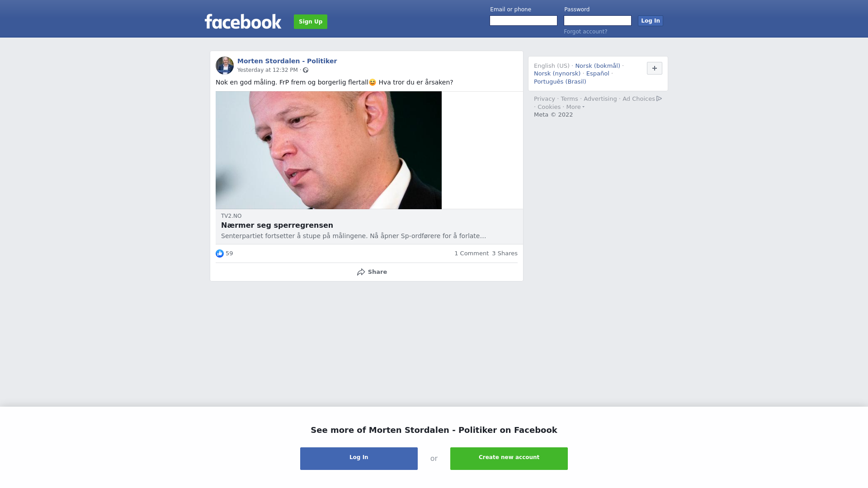
Task: Click the blue like reaction icon
Action: [220, 253]
